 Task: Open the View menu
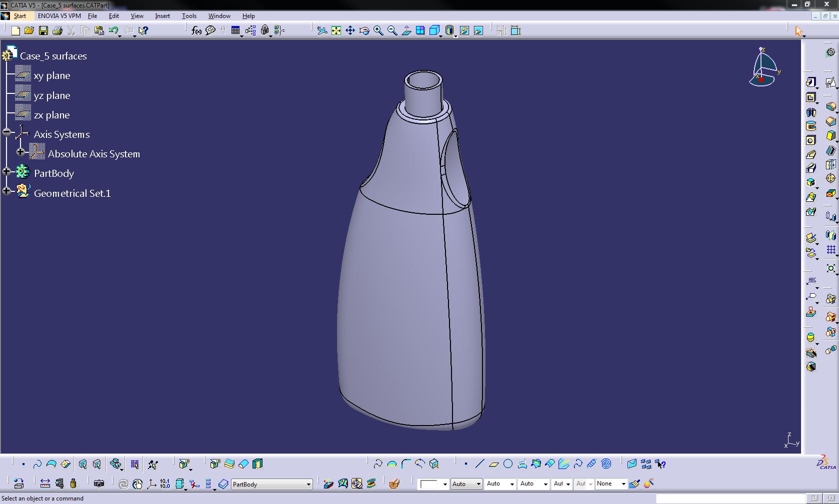click(x=137, y=16)
